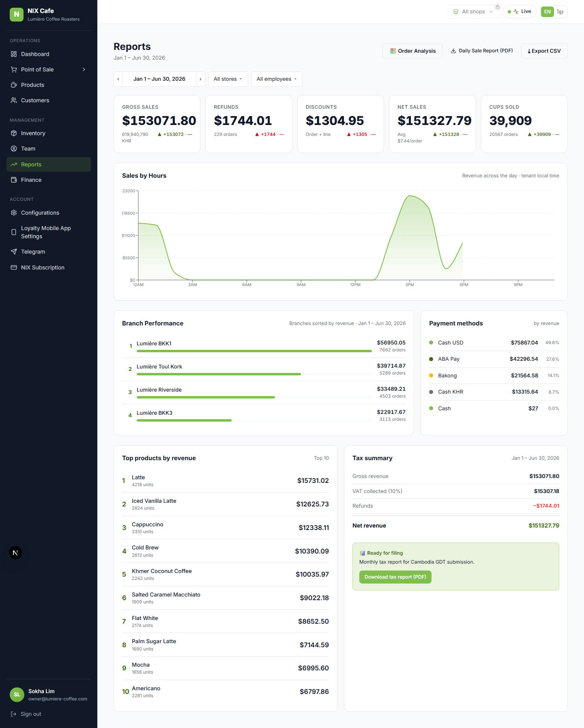Image resolution: width=584 pixels, height=728 pixels.
Task: Click the 3PM peak on Sales by Hours chart
Action: (x=410, y=196)
